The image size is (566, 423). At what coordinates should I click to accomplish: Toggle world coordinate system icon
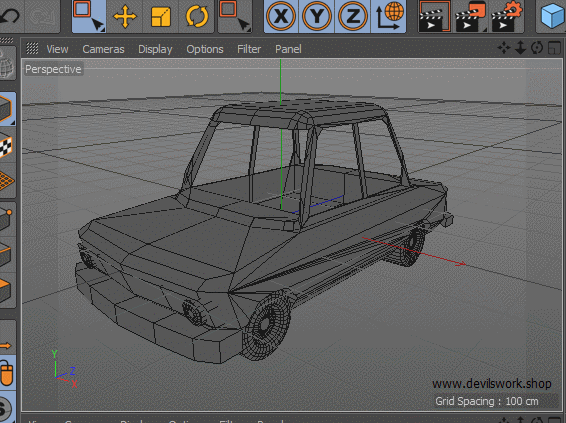point(389,16)
